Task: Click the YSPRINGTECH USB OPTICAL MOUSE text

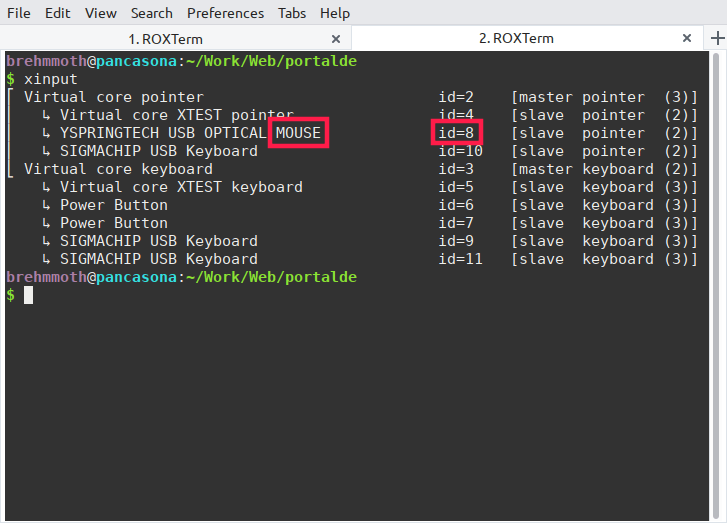Action: point(190,133)
